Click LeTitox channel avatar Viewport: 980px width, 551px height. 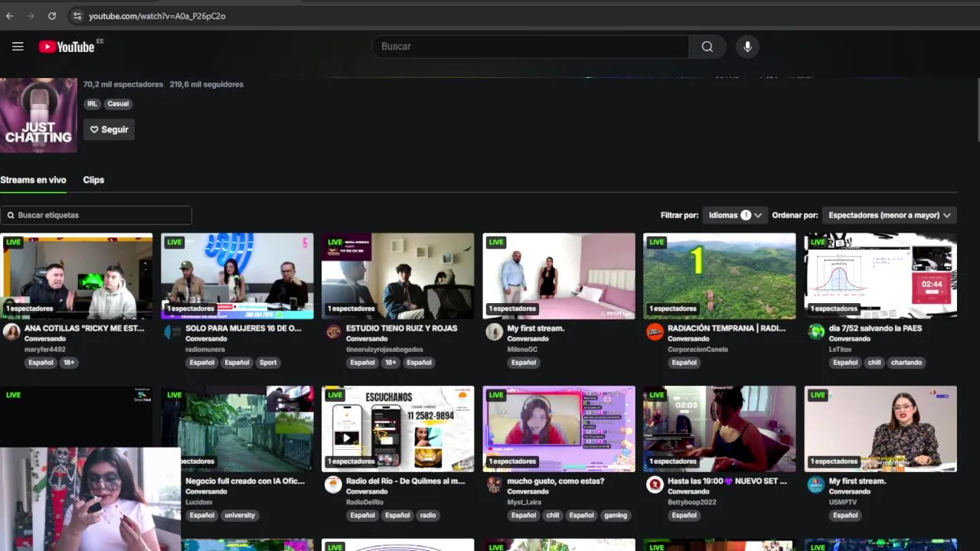(815, 331)
